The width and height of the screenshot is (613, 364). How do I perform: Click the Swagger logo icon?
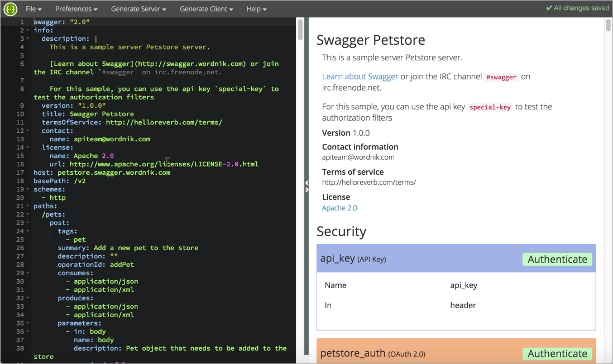10,8
